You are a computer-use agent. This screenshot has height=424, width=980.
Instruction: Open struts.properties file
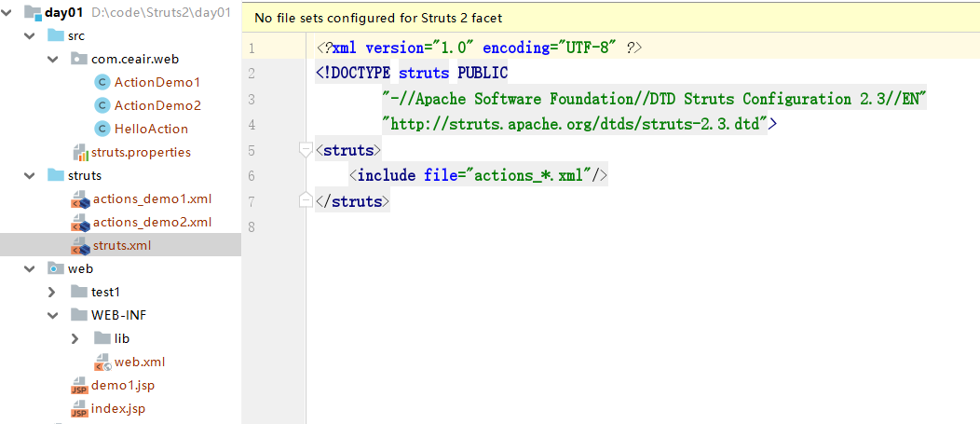[142, 152]
